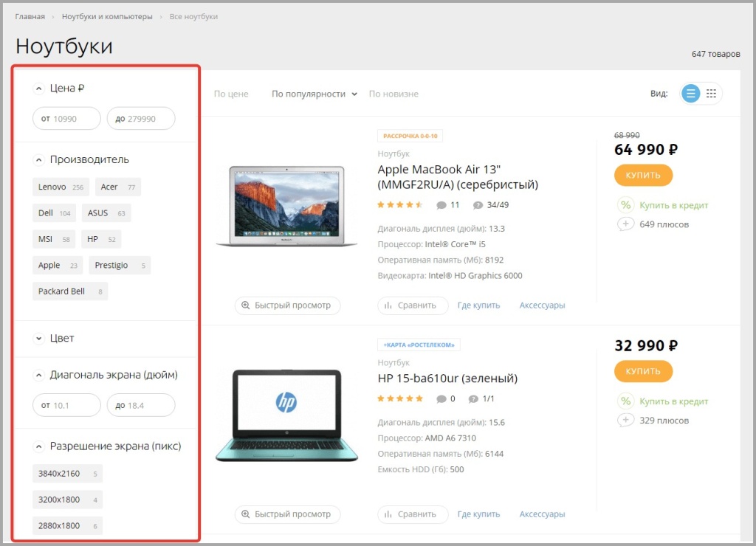
Task: Sort by По новизне
Action: click(x=394, y=94)
